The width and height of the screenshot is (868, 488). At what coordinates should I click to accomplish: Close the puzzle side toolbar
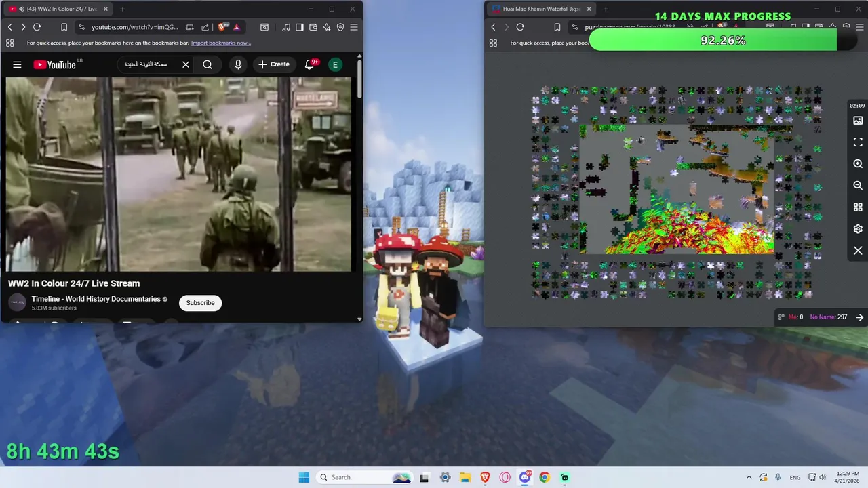click(x=858, y=251)
